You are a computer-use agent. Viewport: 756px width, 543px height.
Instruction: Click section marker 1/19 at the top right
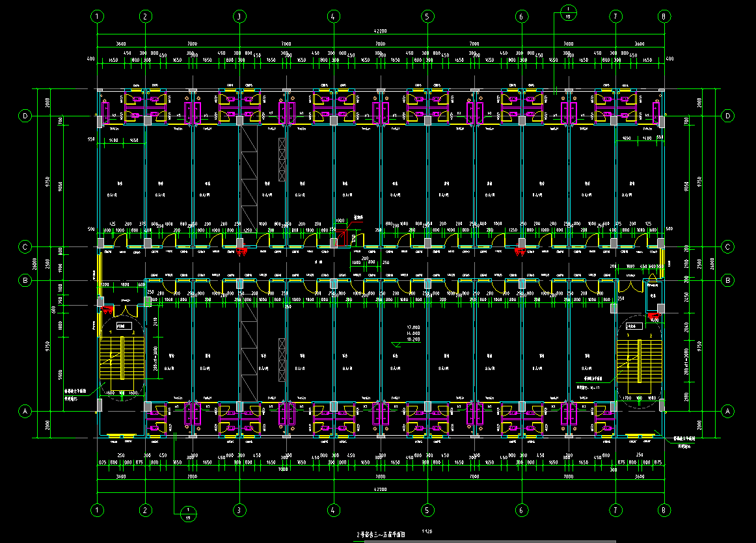pyautogui.click(x=568, y=12)
